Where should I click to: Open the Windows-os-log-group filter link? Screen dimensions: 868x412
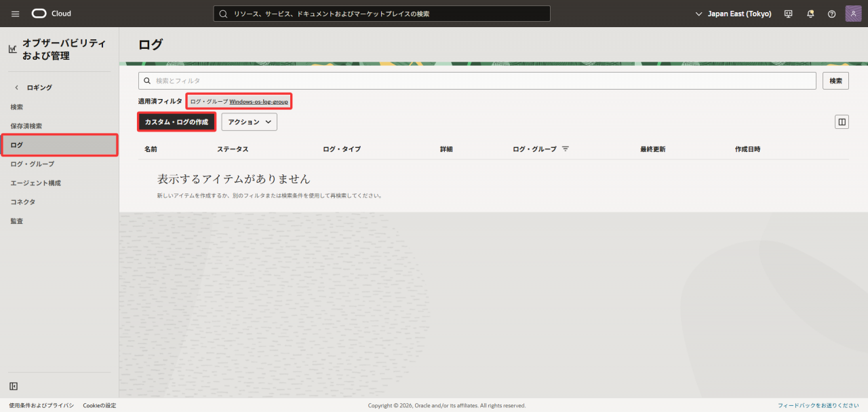click(258, 102)
